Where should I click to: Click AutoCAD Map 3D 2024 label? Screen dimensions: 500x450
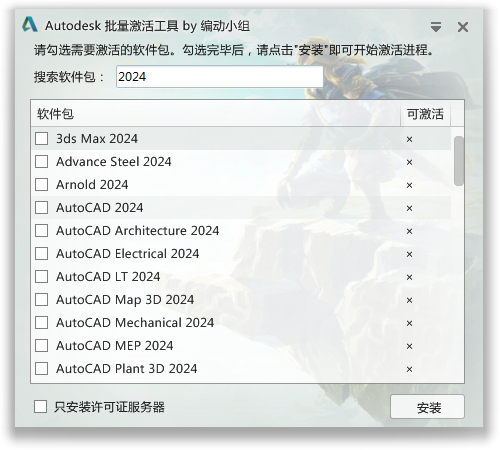[125, 299]
